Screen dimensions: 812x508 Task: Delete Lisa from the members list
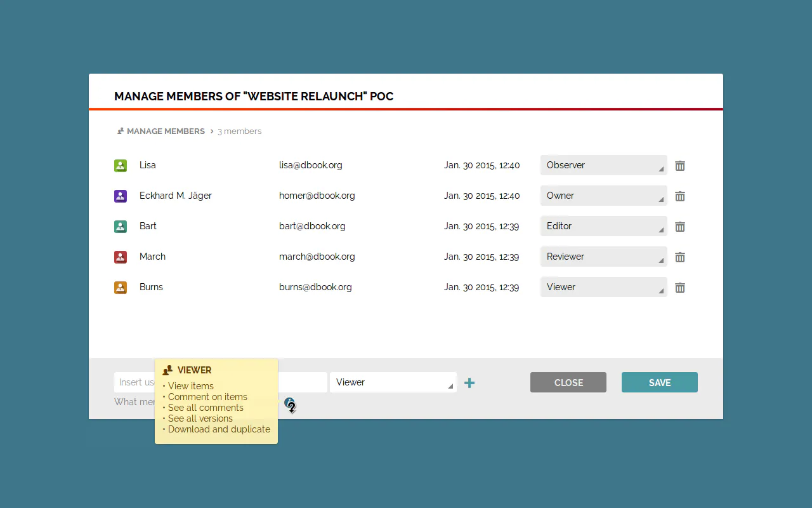coord(680,166)
